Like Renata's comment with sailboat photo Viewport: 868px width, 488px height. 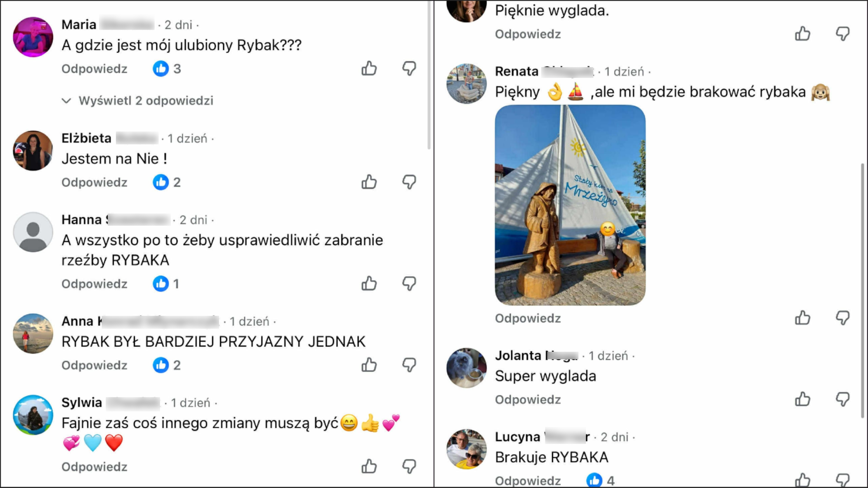(802, 318)
